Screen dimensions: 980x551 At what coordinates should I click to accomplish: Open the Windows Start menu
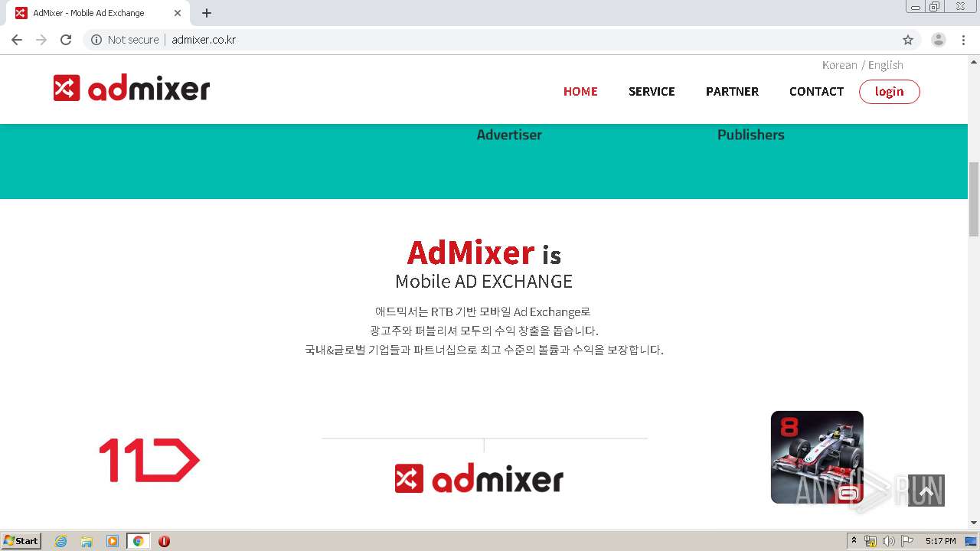pyautogui.click(x=21, y=541)
